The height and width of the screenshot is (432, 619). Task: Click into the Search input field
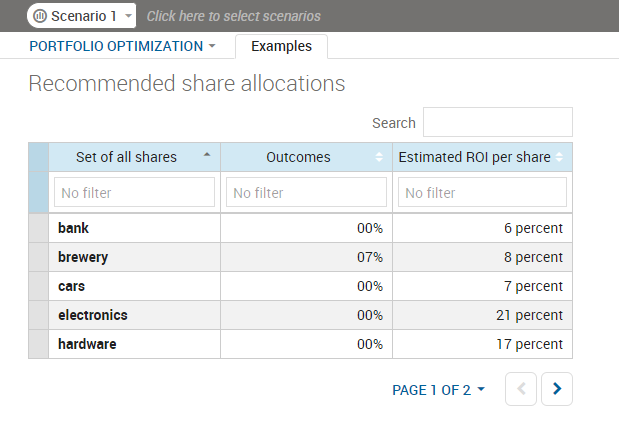[x=498, y=122]
